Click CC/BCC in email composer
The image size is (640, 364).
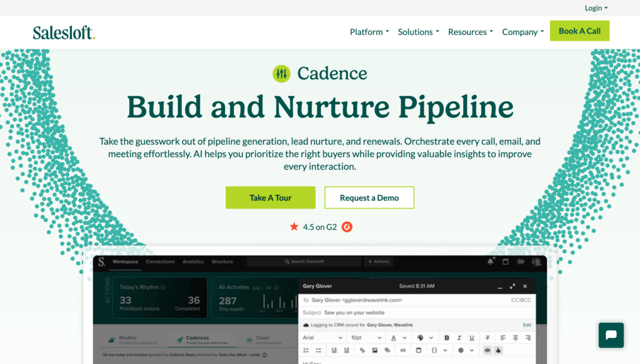click(521, 300)
